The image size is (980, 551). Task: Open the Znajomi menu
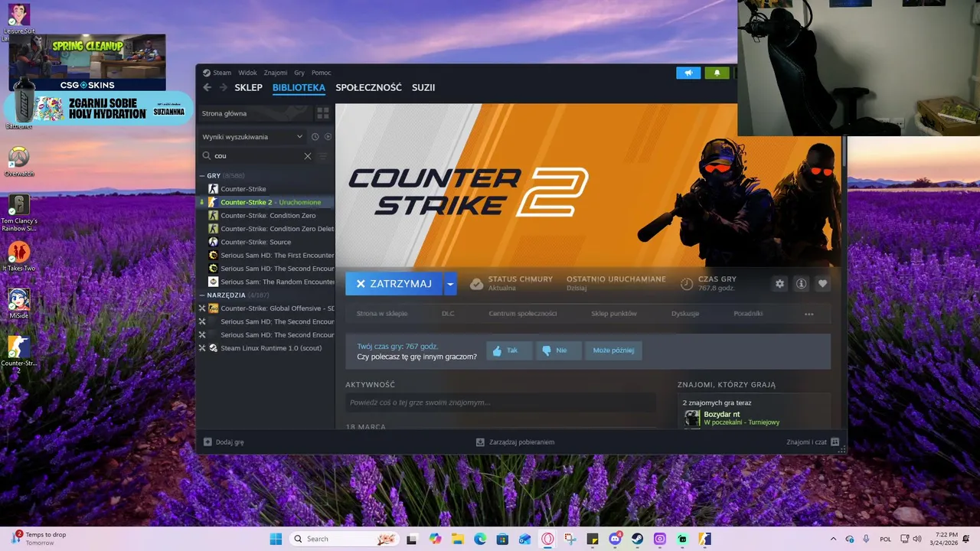click(x=276, y=73)
